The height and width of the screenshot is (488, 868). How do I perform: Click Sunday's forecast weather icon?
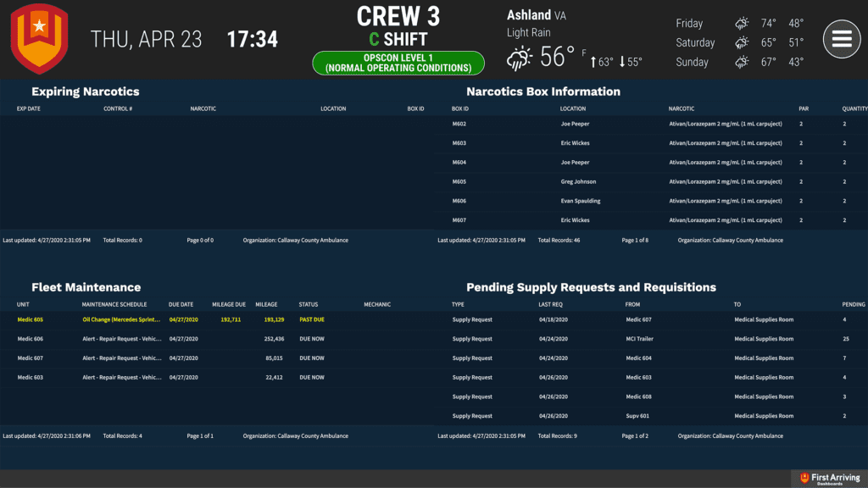coord(742,62)
